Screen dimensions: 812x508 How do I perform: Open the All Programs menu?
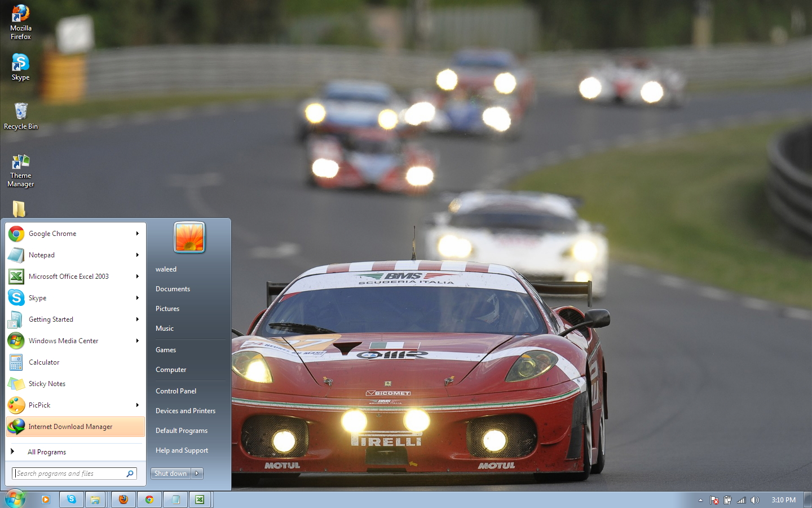click(x=47, y=452)
